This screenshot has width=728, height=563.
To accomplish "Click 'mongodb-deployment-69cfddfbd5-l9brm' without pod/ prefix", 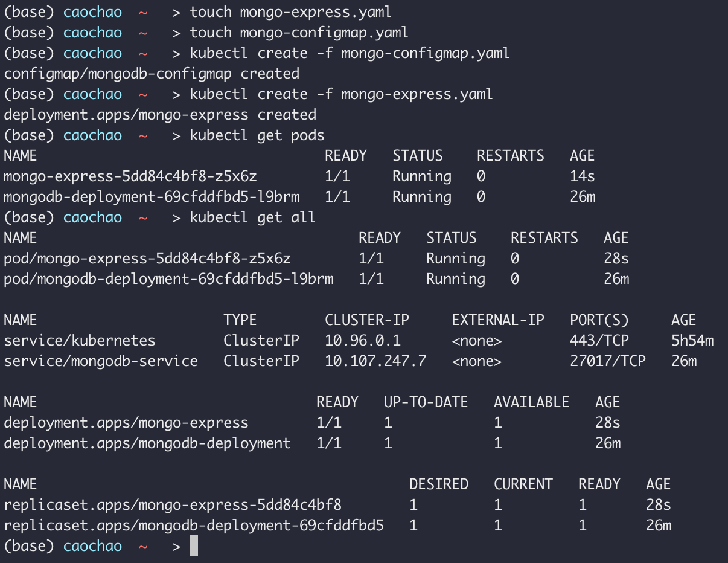I will coord(152,197).
